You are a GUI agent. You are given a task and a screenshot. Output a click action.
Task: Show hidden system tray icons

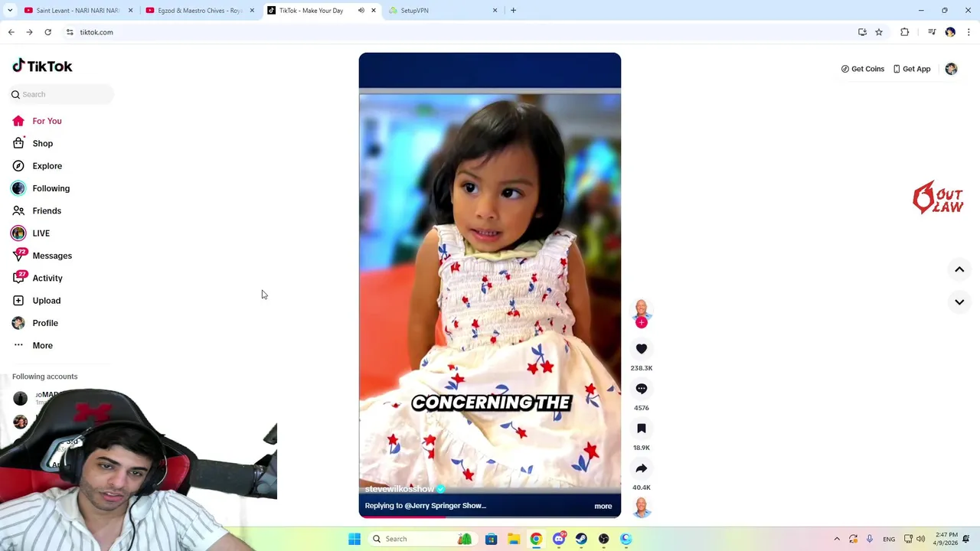[x=837, y=539]
